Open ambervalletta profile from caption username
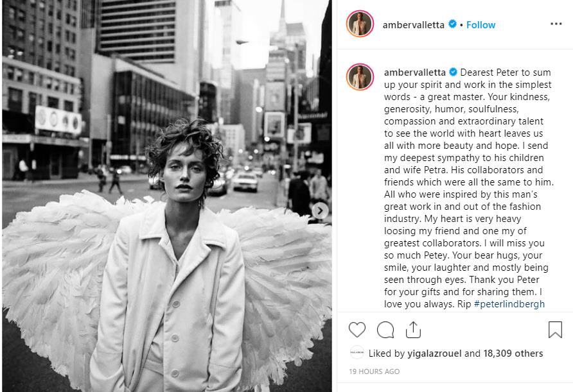Screen dimensions: 573x392 click(415, 72)
